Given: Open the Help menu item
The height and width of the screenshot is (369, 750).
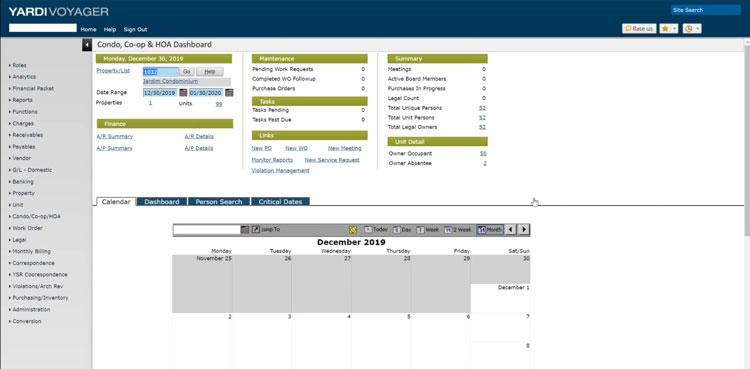Looking at the screenshot, I should 110,29.
